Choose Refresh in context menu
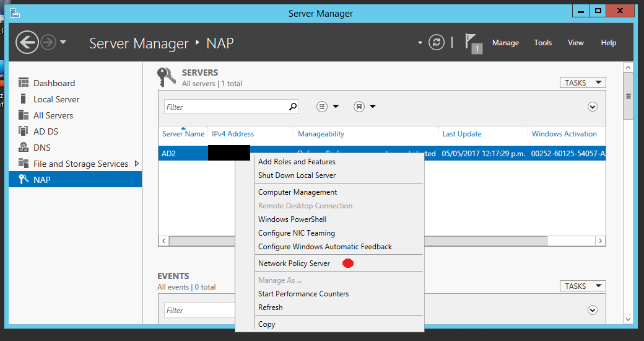Image resolution: width=644 pixels, height=341 pixels. [270, 308]
